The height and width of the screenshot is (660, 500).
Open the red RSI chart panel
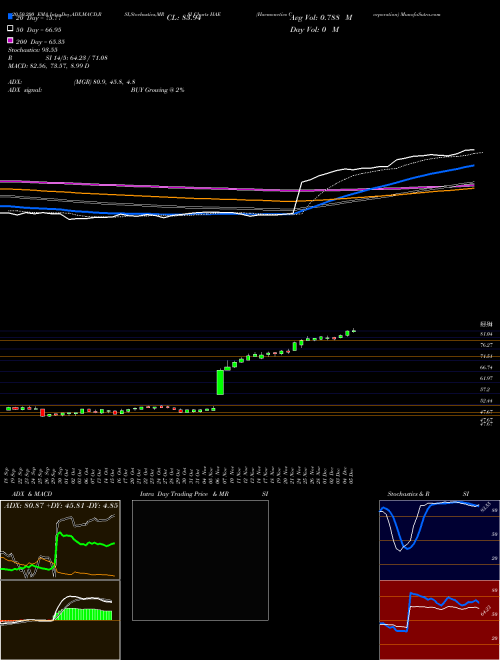(x=439, y=620)
